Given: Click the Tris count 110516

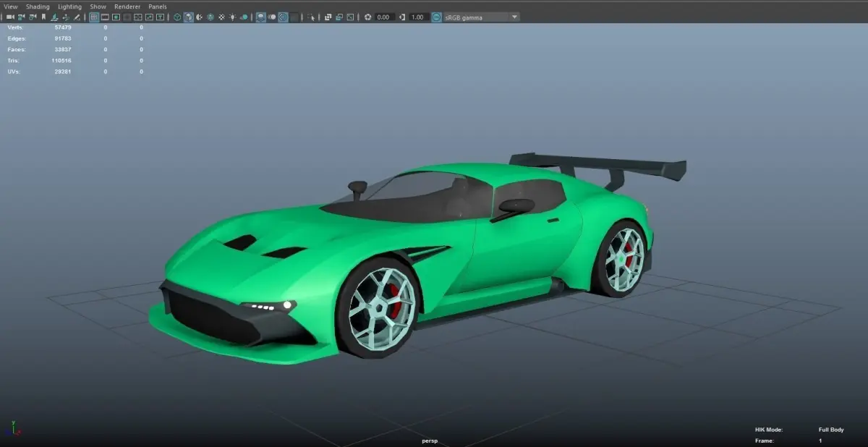Looking at the screenshot, I should (61, 61).
